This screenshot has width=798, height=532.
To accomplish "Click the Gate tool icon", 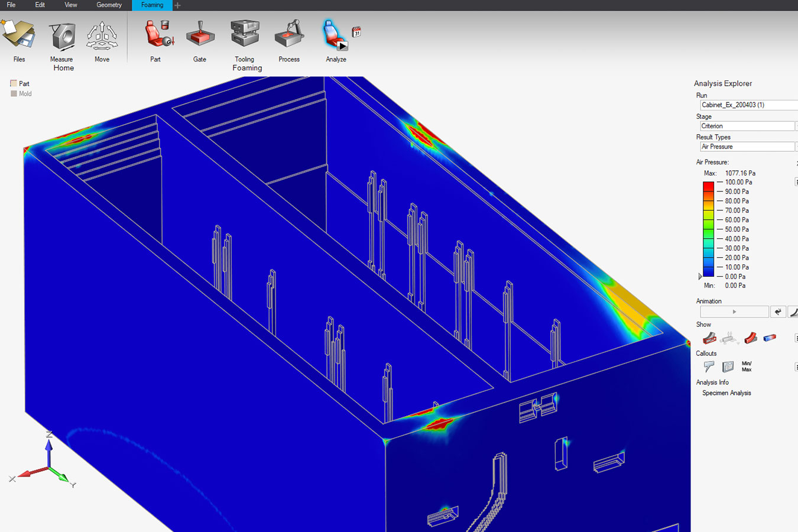I will tap(200, 35).
